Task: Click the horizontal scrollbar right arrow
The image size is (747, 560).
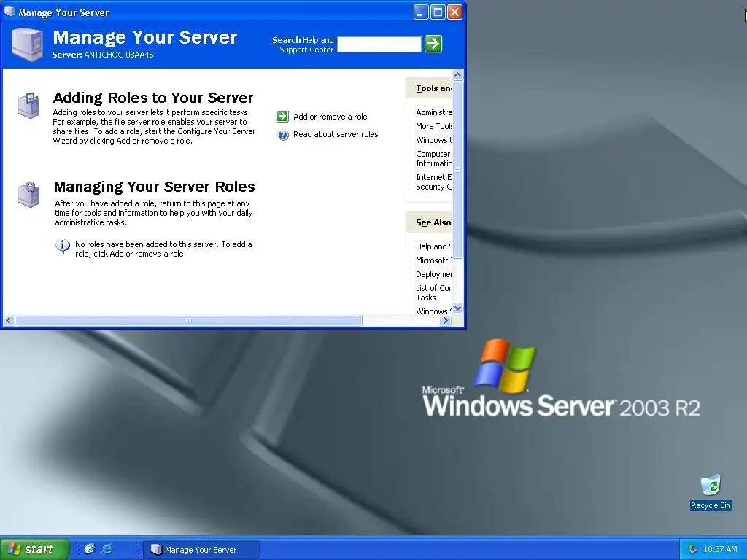Action: [x=446, y=321]
